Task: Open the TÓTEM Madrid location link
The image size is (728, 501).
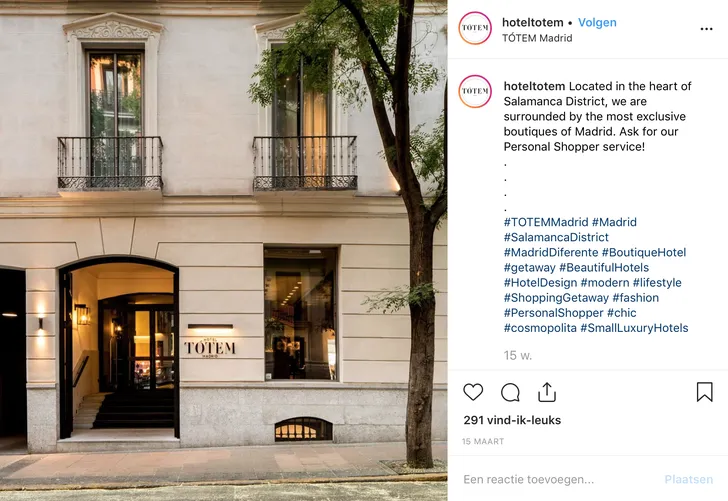Action: [537, 38]
